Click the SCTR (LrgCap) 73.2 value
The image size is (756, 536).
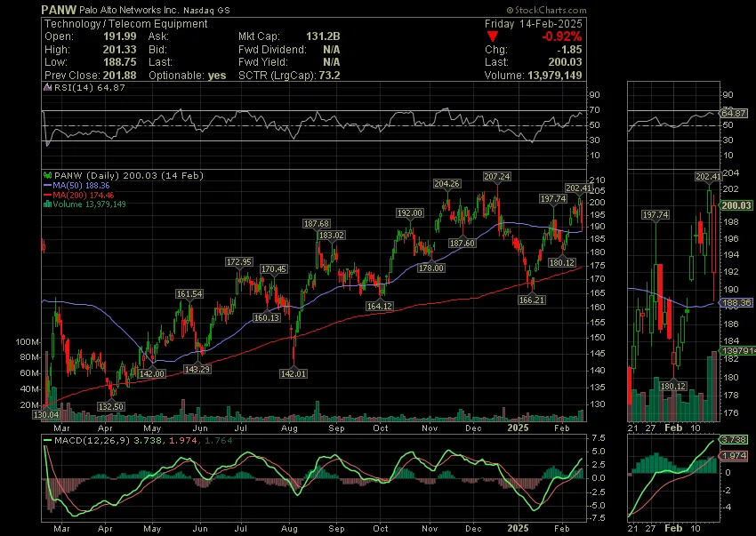(x=329, y=76)
